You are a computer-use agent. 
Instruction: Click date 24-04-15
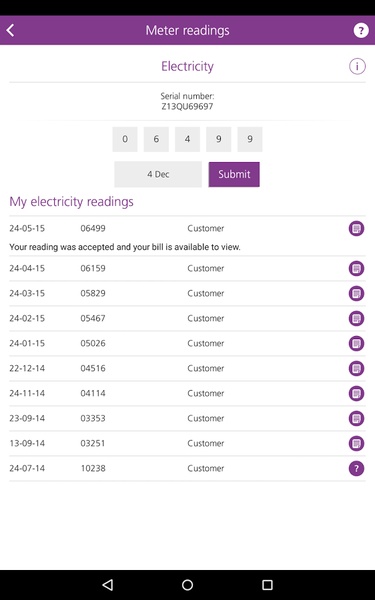point(27,268)
